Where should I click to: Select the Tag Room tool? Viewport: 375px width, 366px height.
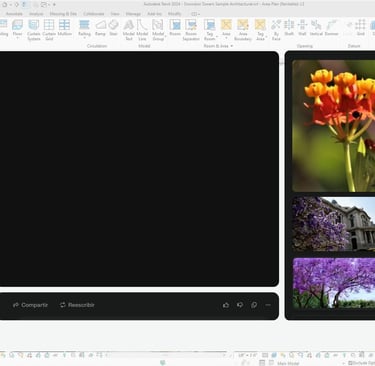tap(209, 30)
